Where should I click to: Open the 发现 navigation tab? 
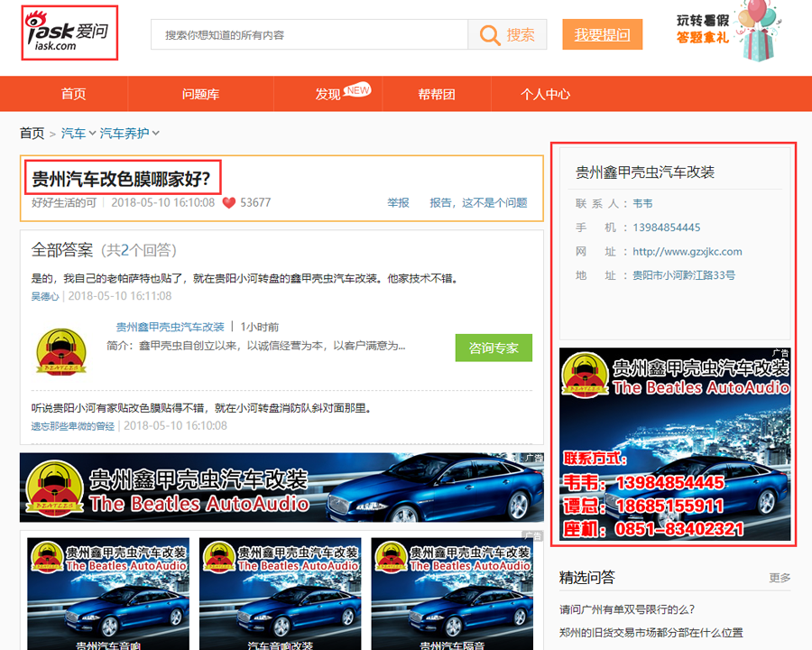click(x=328, y=94)
